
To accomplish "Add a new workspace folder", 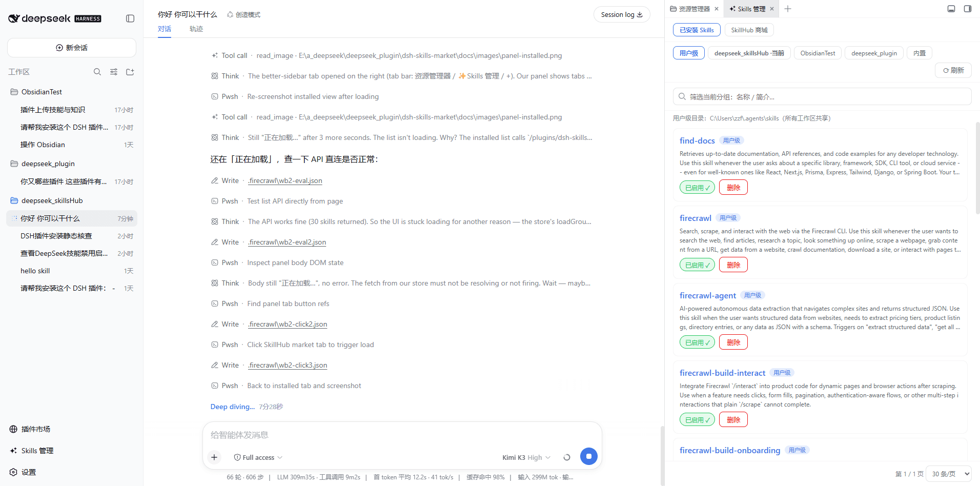I will coord(130,72).
